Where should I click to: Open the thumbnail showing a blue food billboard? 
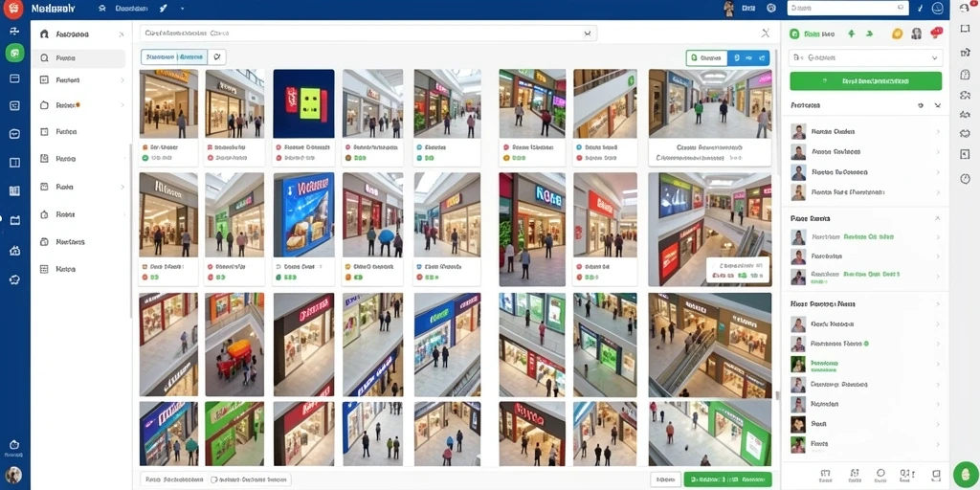(x=303, y=214)
